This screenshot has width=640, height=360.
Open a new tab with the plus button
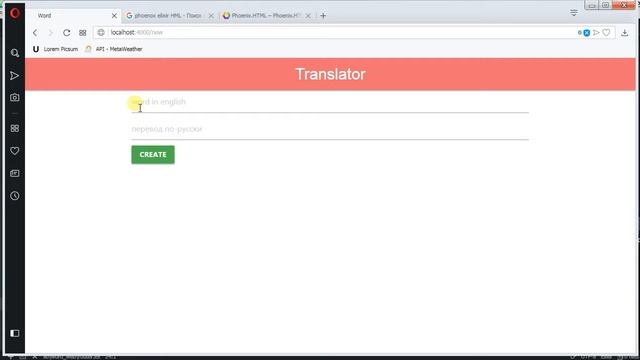[323, 16]
